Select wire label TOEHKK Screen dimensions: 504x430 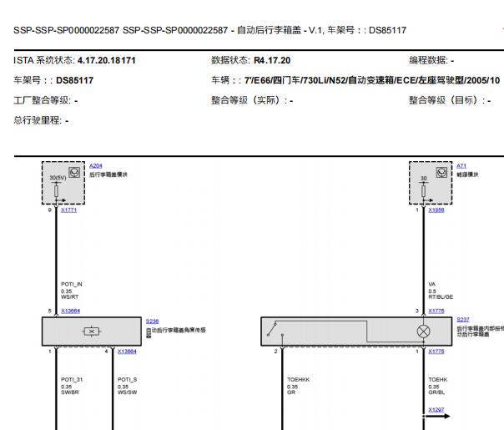coord(298,380)
